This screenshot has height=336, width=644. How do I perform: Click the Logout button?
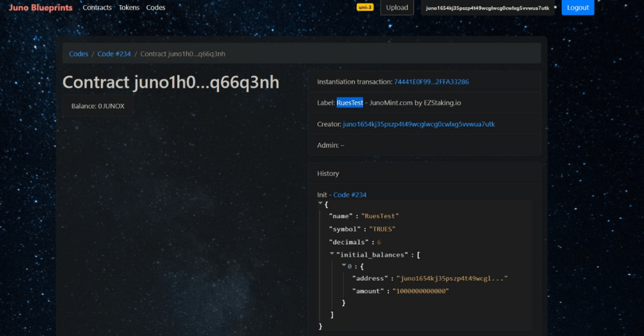tap(578, 8)
